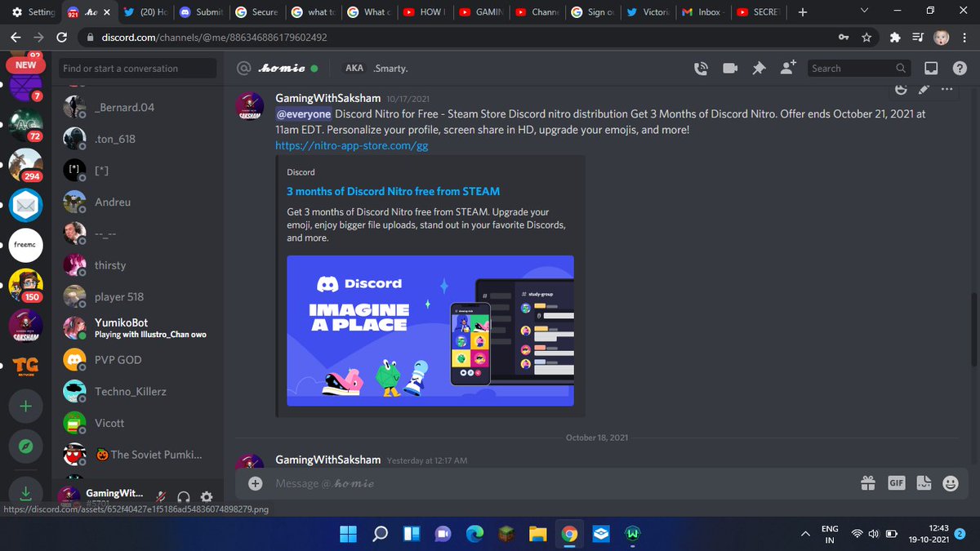Bookmark this page star icon
This screenshot has width=980, height=551.
point(866,38)
